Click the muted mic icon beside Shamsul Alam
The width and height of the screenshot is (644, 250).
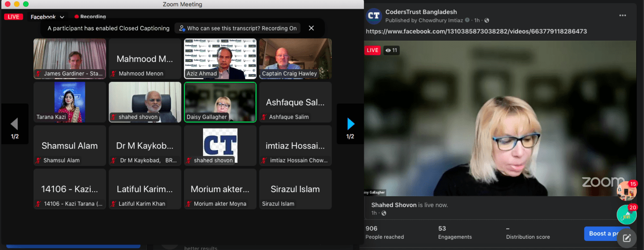38,160
